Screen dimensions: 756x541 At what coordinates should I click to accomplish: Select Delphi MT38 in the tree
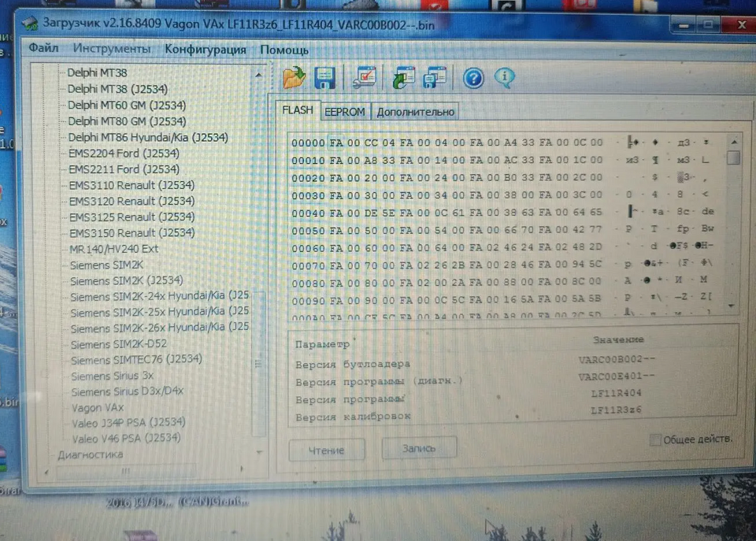click(97, 72)
